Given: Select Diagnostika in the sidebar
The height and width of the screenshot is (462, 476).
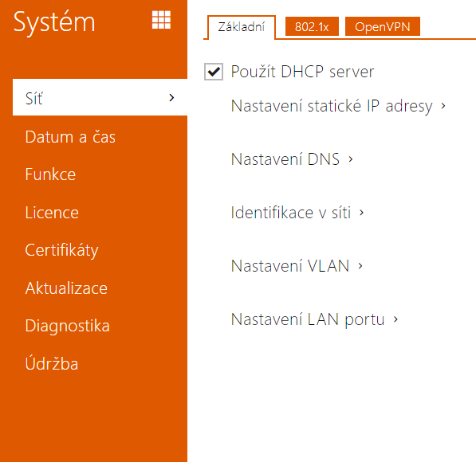Looking at the screenshot, I should pos(68,326).
